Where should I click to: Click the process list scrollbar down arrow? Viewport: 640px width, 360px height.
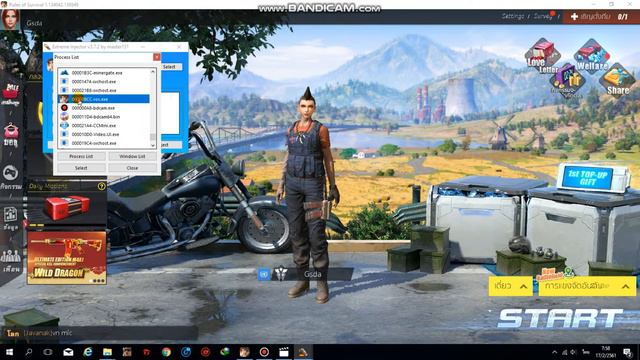click(x=153, y=145)
